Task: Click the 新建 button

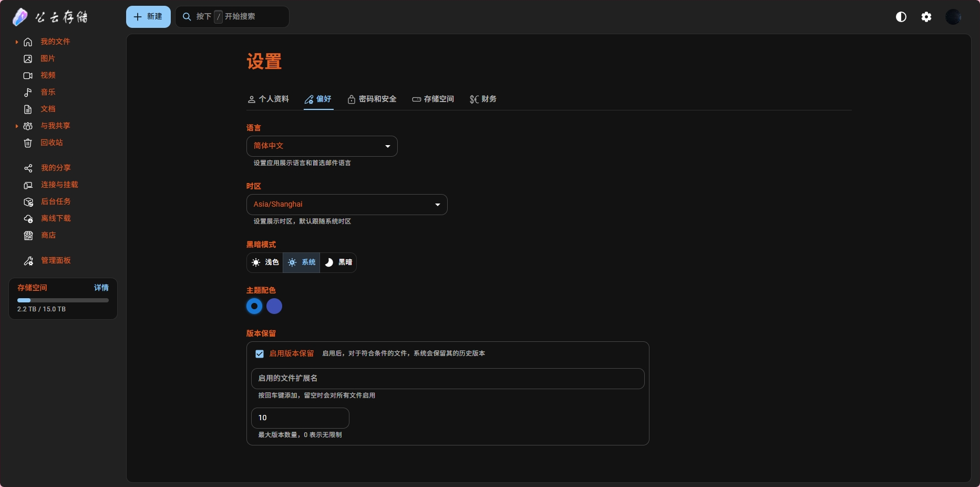Action: [x=148, y=17]
